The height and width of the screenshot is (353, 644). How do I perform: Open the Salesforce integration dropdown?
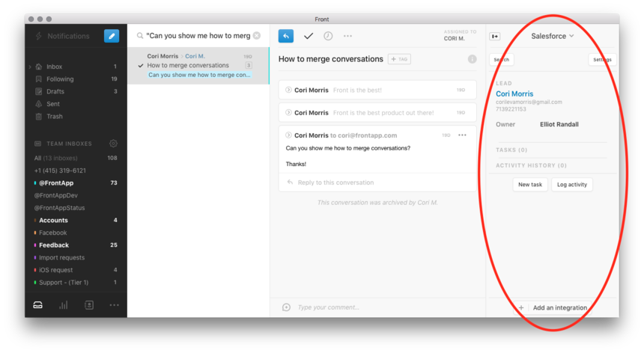553,36
